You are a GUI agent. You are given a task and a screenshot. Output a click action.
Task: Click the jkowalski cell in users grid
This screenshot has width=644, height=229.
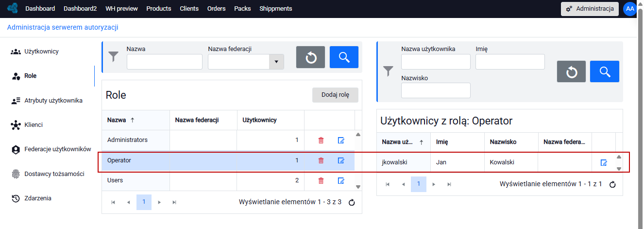tap(404, 162)
